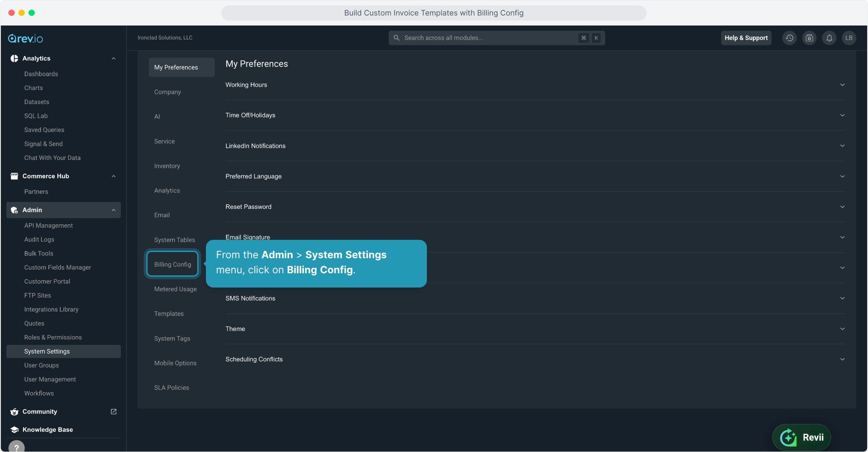Image resolution: width=868 pixels, height=452 pixels.
Task: Open the Analytics settings tab
Action: pos(167,191)
